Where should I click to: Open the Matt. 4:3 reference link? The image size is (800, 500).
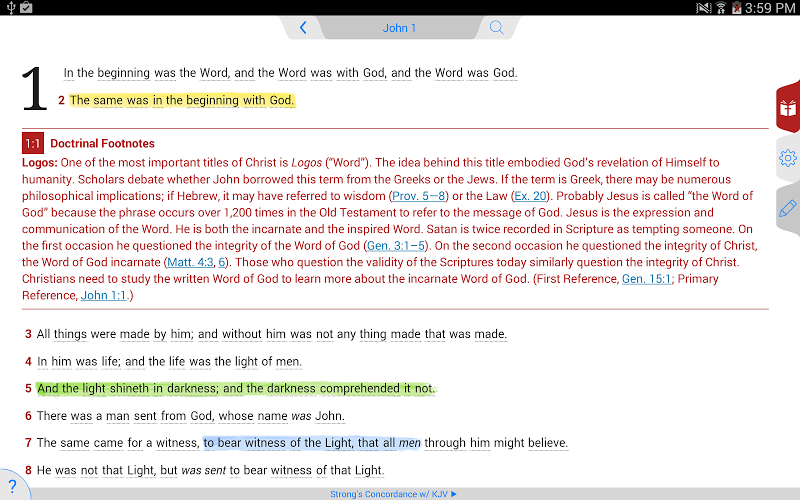(x=190, y=262)
